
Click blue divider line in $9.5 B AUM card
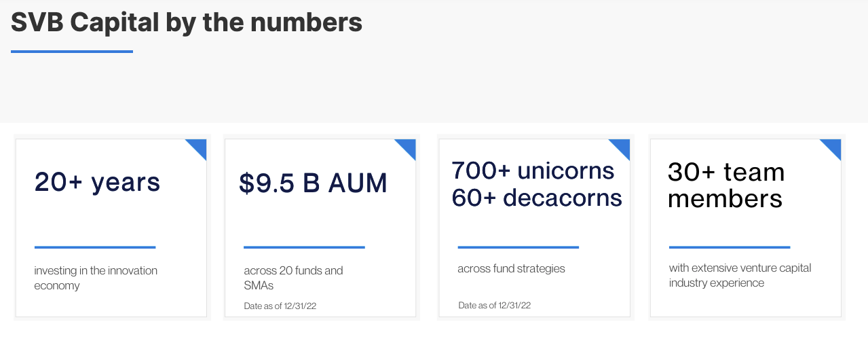pyautogui.click(x=304, y=247)
